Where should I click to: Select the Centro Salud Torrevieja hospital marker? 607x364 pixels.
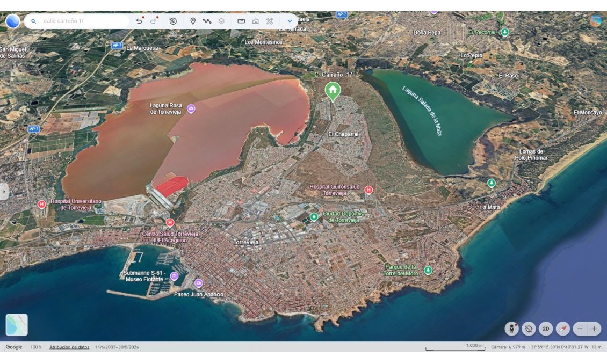pos(170,222)
